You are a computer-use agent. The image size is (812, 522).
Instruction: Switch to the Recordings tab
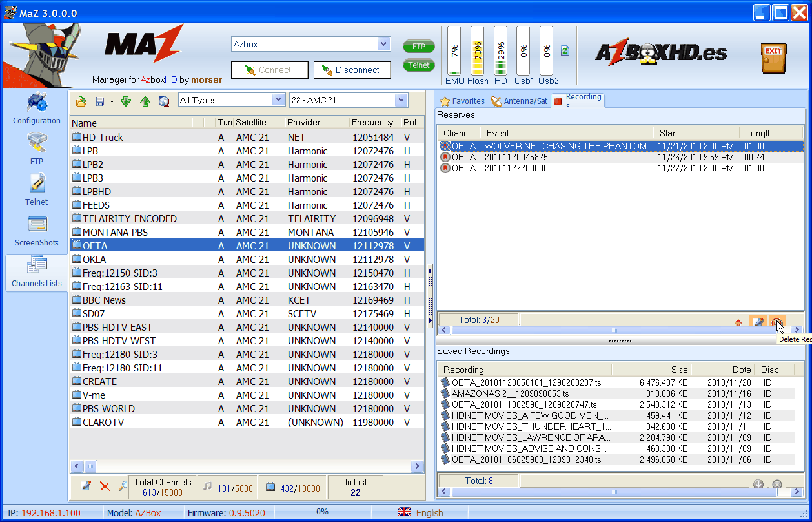pos(578,100)
